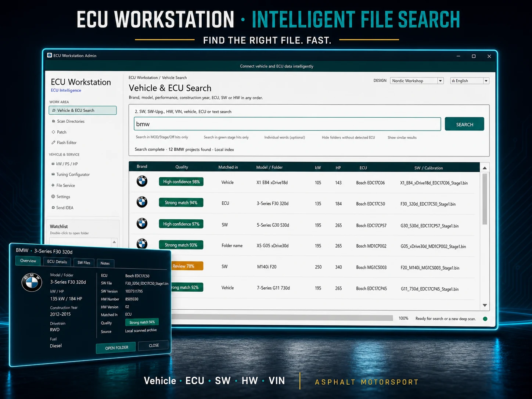Click the kW / PS / HP converter icon

pyautogui.click(x=53, y=164)
